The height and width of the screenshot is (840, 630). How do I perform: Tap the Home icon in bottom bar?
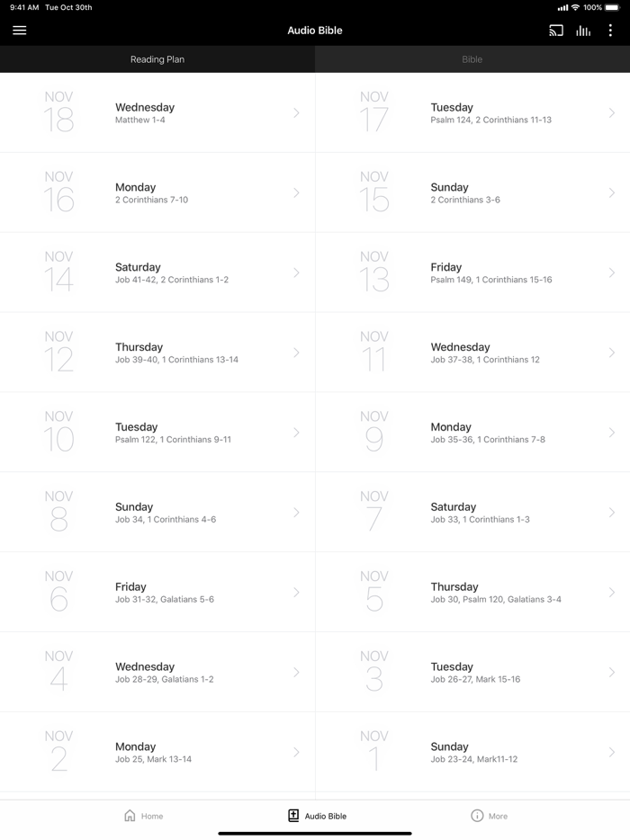[130, 816]
